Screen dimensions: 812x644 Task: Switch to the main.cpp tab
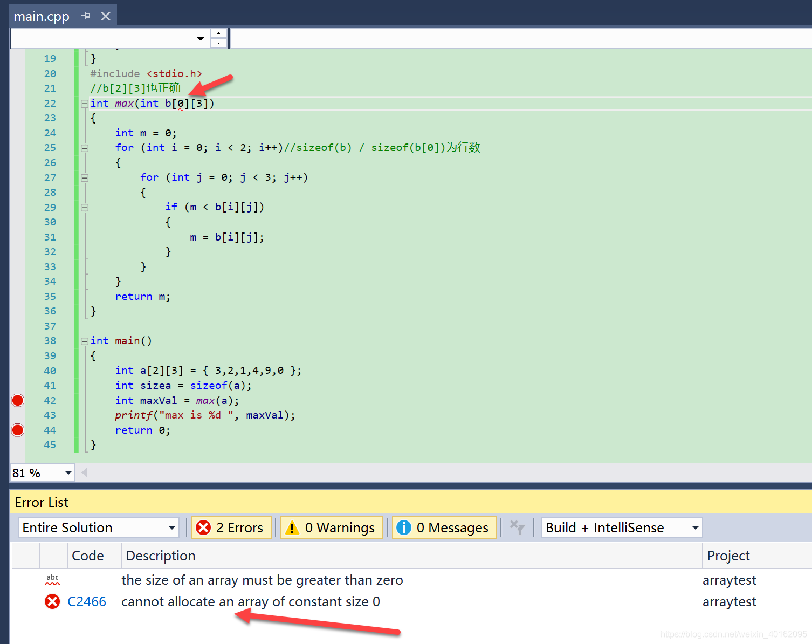(x=42, y=16)
